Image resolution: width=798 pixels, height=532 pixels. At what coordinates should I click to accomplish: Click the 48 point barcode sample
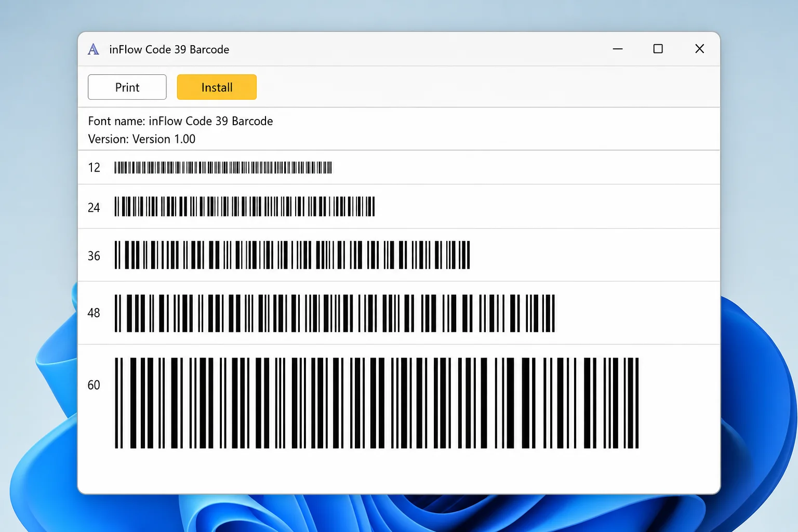(x=335, y=313)
